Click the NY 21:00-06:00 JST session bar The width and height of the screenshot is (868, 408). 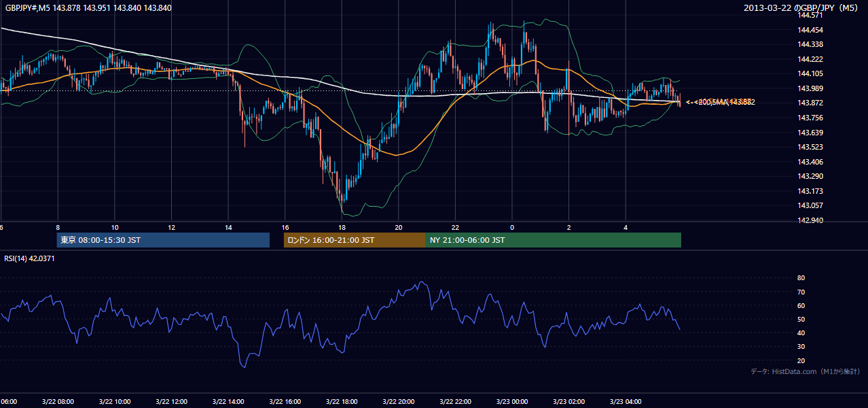(554, 240)
